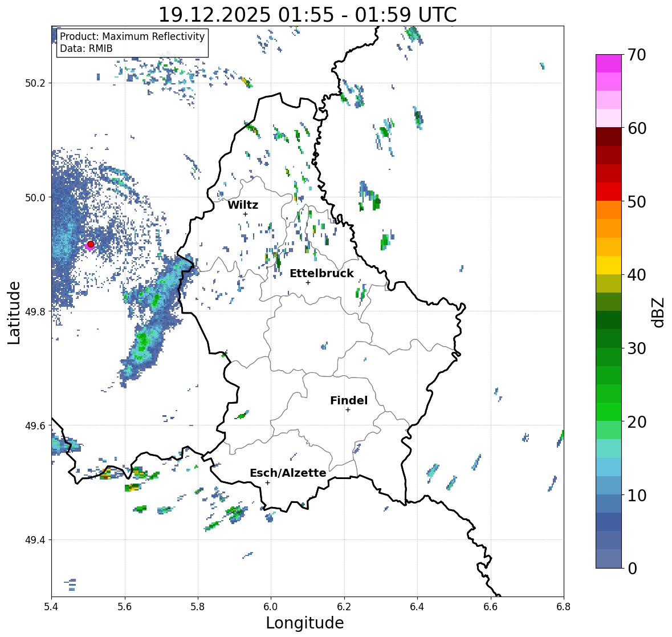Click the 'Product: Maximum Reflectivity' legend text
Screen dimensions: 672x637
(132, 36)
